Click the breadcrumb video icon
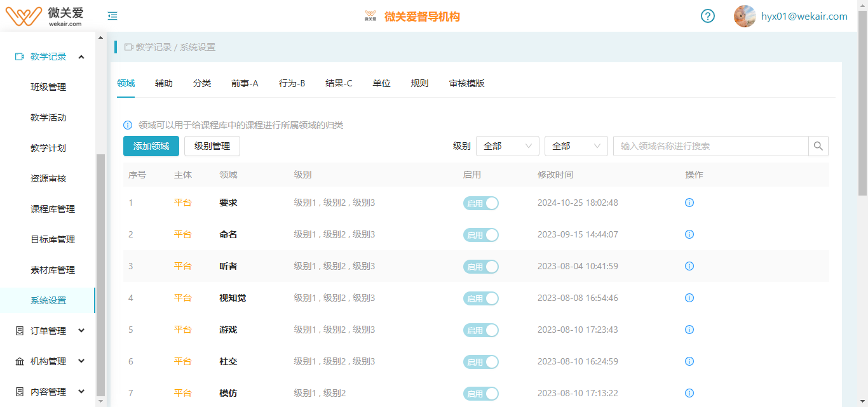 pos(129,47)
